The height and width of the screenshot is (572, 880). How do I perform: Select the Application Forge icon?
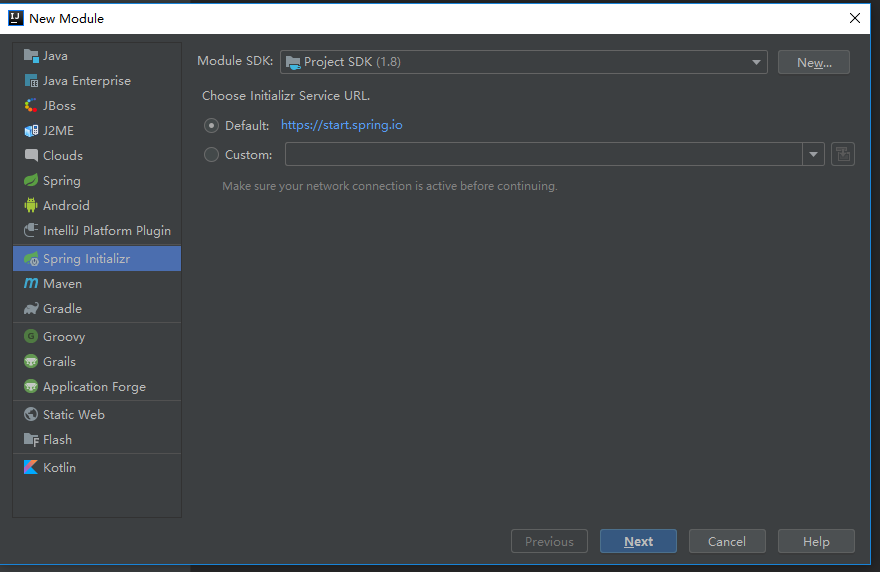pos(31,386)
